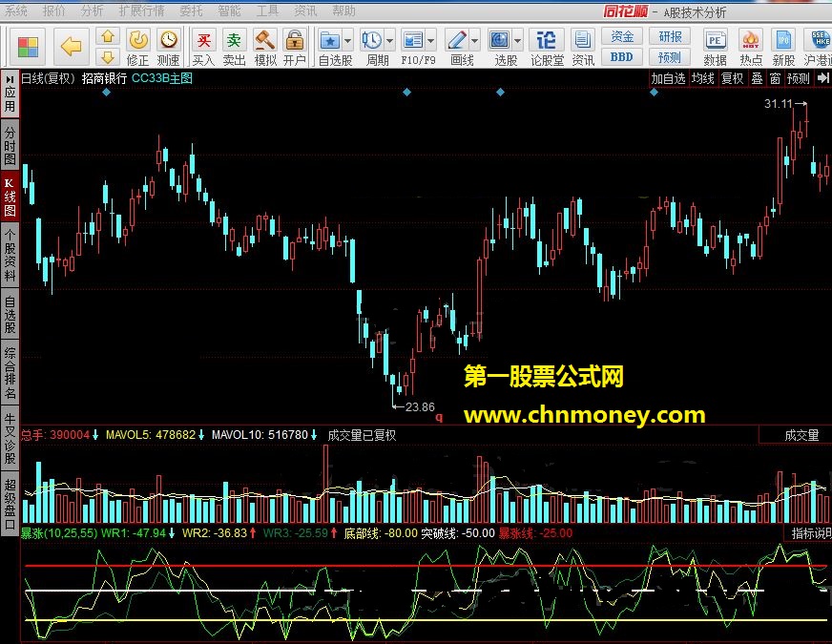Image resolution: width=832 pixels, height=644 pixels.
Task: Click the 修正 refresh icon
Action: (138, 39)
